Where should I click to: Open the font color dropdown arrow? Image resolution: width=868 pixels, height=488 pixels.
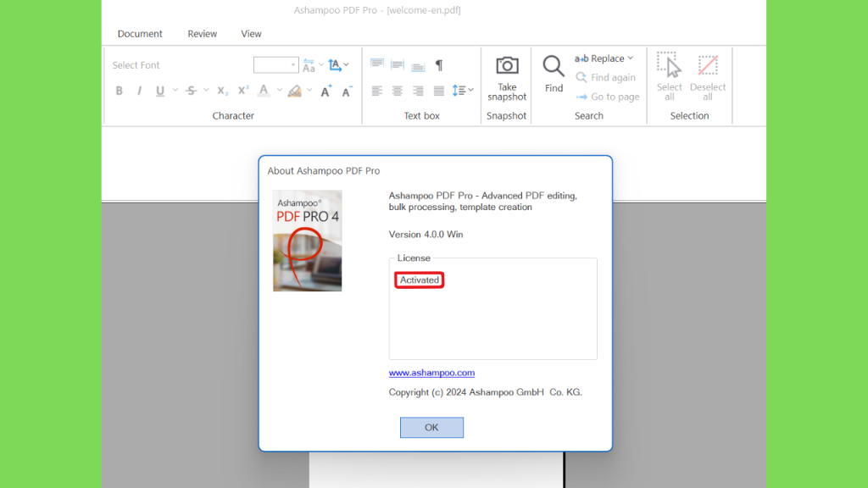click(280, 90)
